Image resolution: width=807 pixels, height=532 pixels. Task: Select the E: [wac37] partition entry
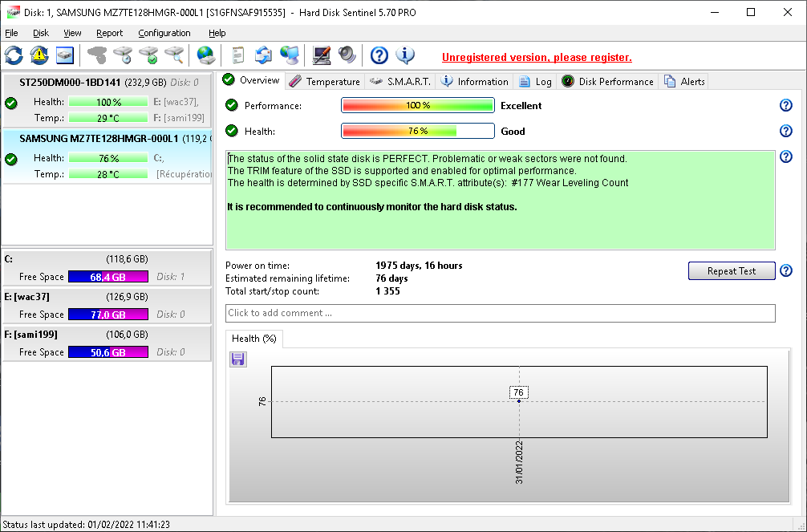(107, 306)
